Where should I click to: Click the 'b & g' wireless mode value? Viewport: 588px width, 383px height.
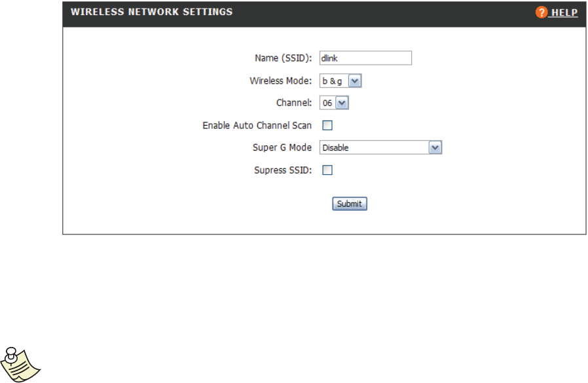click(333, 81)
